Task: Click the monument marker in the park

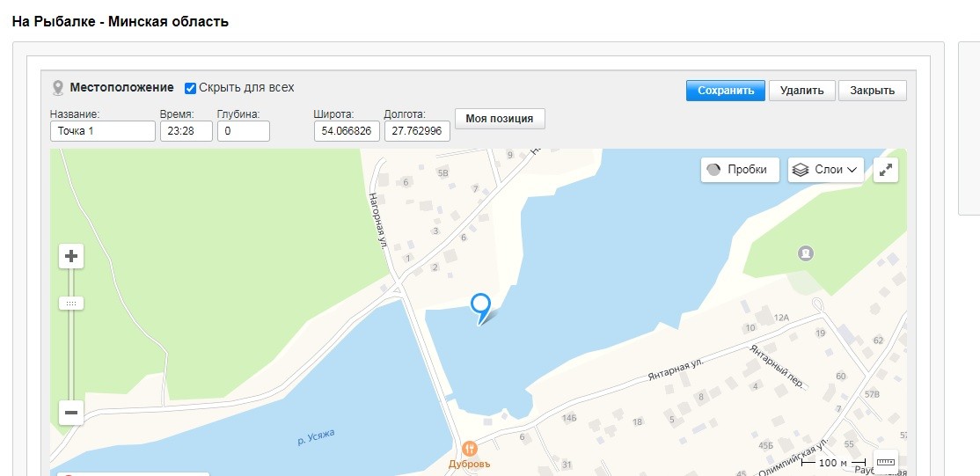Action: (804, 253)
